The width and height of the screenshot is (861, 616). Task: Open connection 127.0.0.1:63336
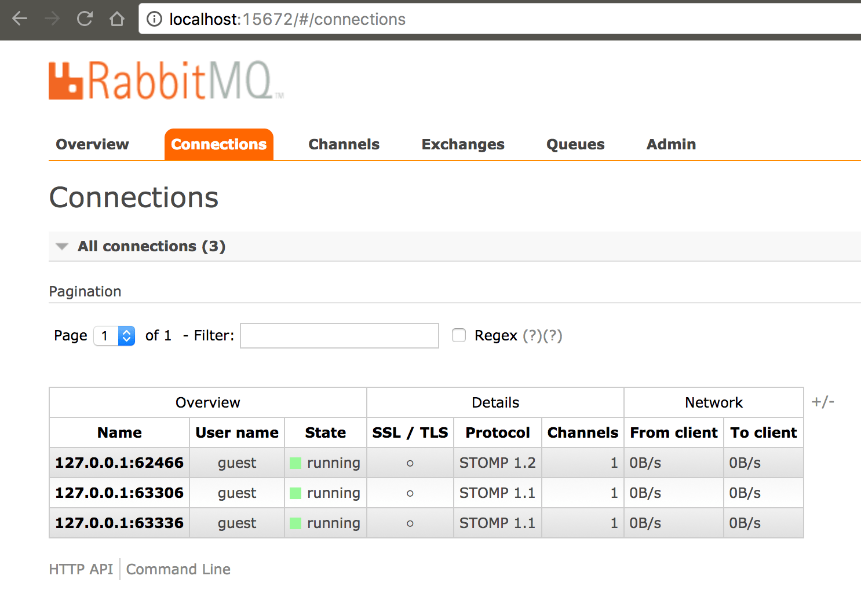[119, 523]
